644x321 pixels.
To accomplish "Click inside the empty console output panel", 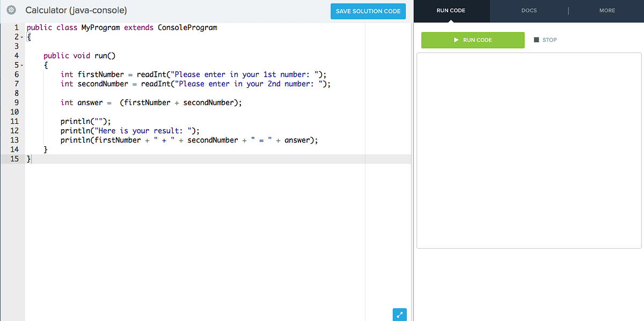I will point(529,150).
